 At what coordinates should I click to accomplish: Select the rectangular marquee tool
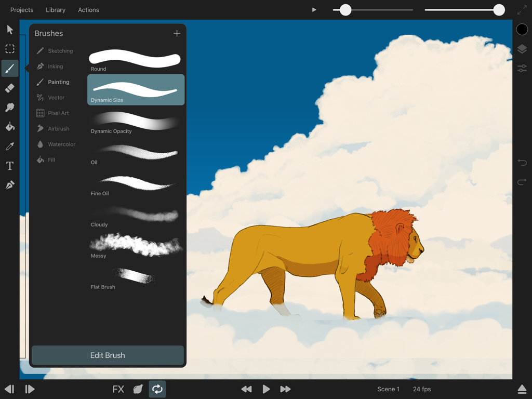click(9, 49)
